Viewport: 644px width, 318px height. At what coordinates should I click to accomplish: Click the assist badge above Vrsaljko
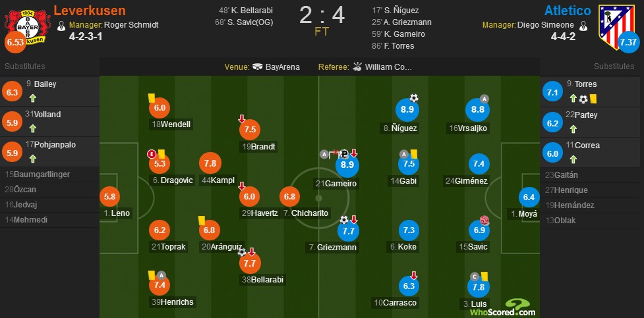coord(484,99)
